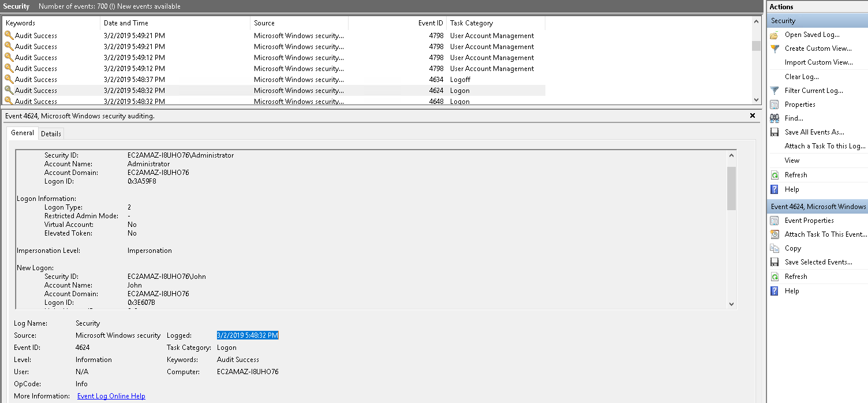Click Clear Log in Actions pane
The width and height of the screenshot is (868, 403).
click(x=801, y=77)
